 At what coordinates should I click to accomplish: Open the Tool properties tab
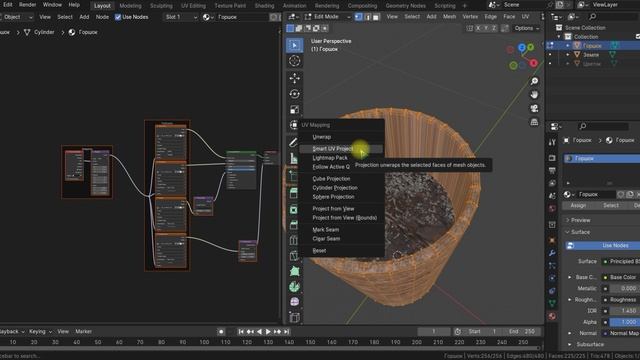552,142
